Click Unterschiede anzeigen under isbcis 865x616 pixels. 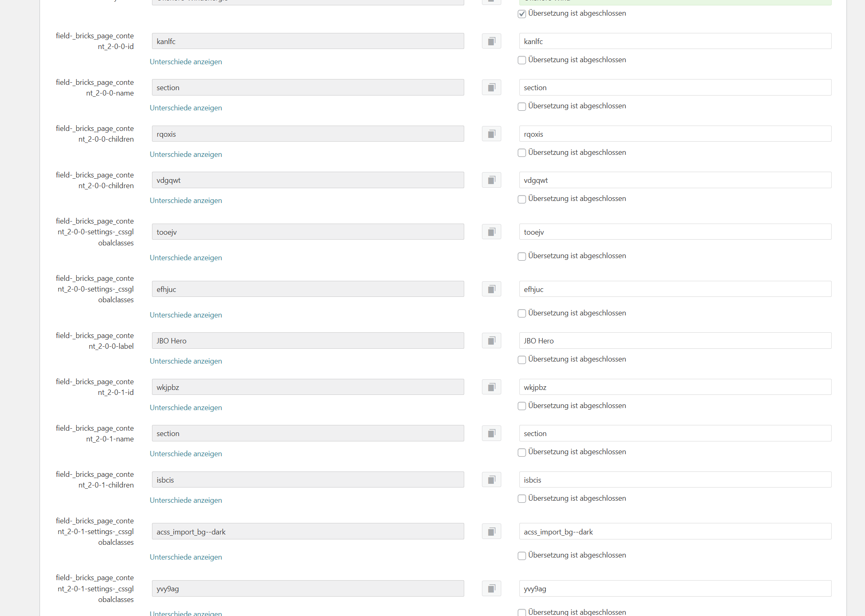coord(186,500)
